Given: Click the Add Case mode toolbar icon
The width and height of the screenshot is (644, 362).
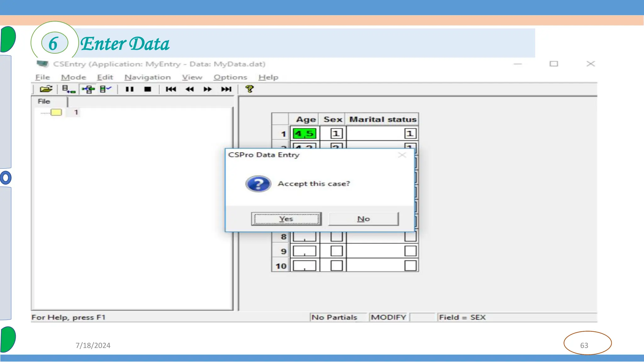Looking at the screenshot, I should [x=69, y=89].
